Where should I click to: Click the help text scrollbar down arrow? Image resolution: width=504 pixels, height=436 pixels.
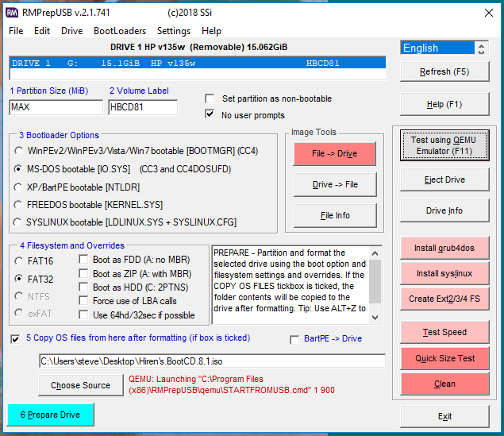click(x=375, y=318)
